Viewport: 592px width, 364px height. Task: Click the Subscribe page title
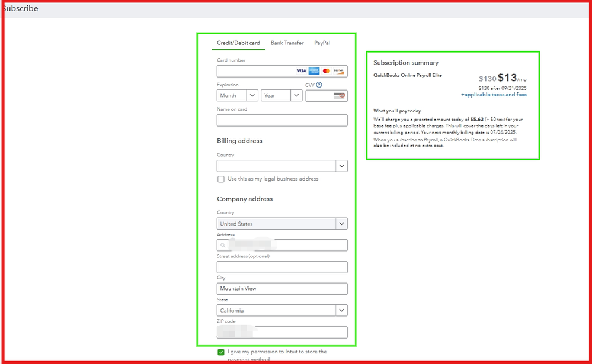21,8
